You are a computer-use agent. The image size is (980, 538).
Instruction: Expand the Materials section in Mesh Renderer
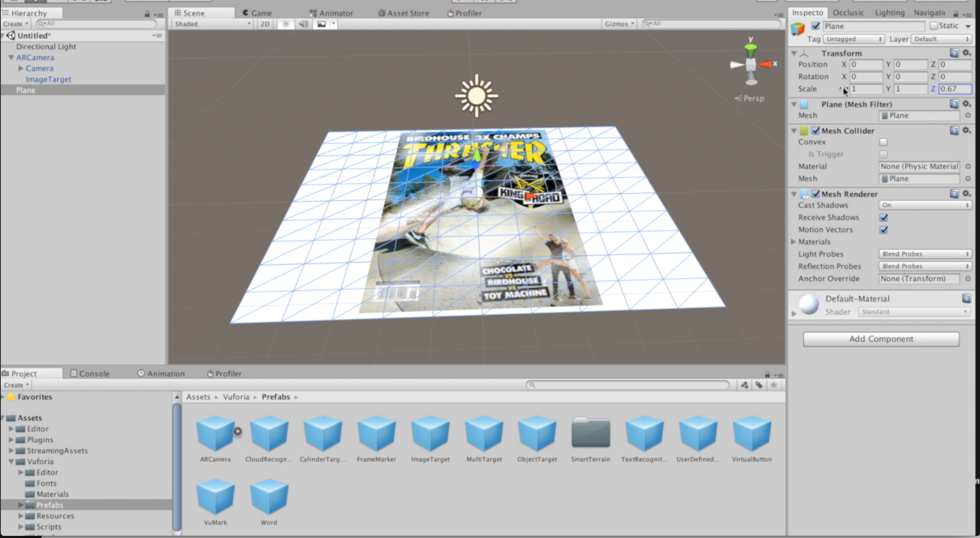pos(794,242)
